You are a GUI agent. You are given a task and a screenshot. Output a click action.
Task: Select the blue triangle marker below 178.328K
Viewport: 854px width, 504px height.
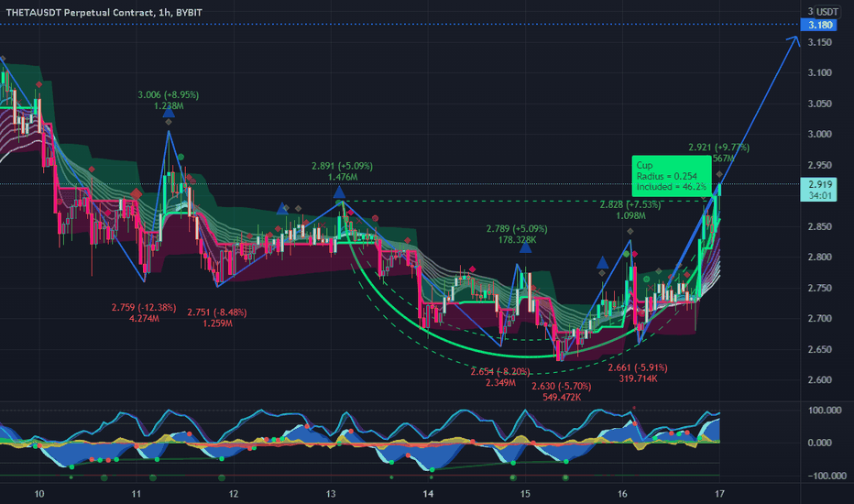tap(525, 248)
